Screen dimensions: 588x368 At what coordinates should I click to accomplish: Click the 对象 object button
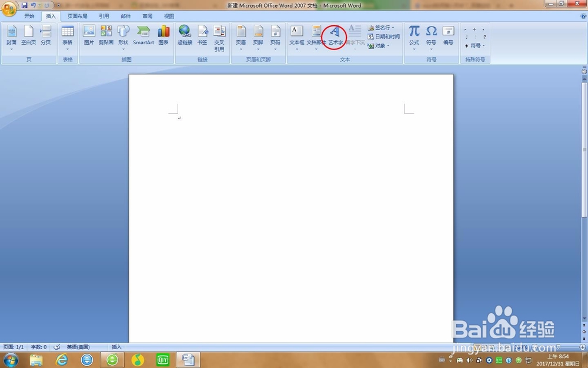(x=378, y=46)
